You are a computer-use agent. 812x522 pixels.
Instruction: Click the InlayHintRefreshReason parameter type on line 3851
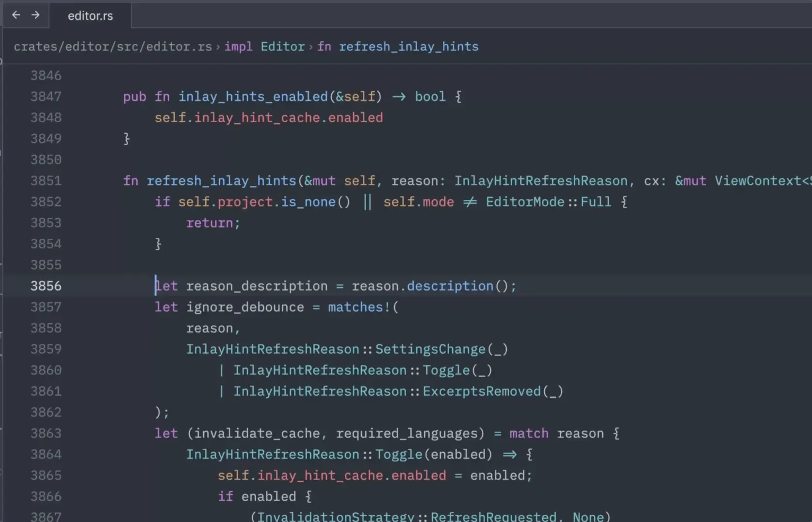541,181
